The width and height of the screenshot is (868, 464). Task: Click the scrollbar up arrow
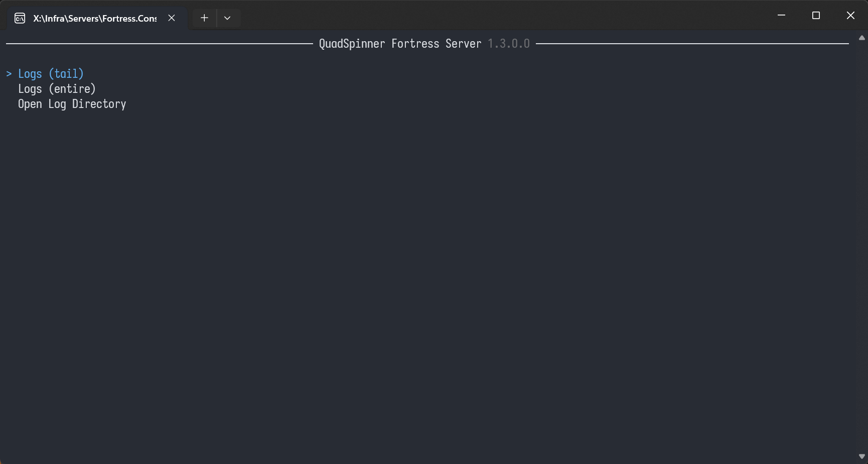click(861, 38)
